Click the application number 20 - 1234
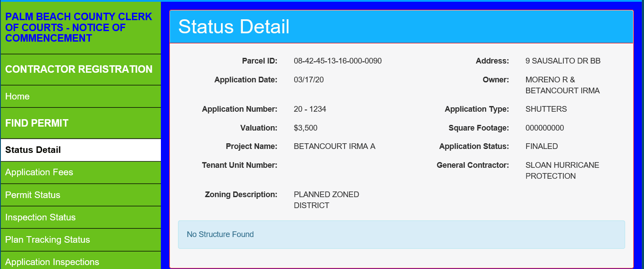This screenshot has width=644, height=269. [x=310, y=109]
